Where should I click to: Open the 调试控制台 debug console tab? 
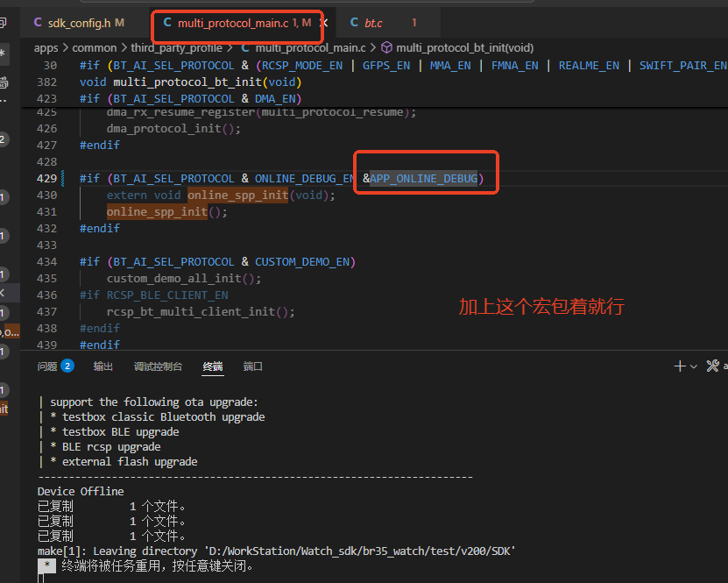pyautogui.click(x=158, y=366)
